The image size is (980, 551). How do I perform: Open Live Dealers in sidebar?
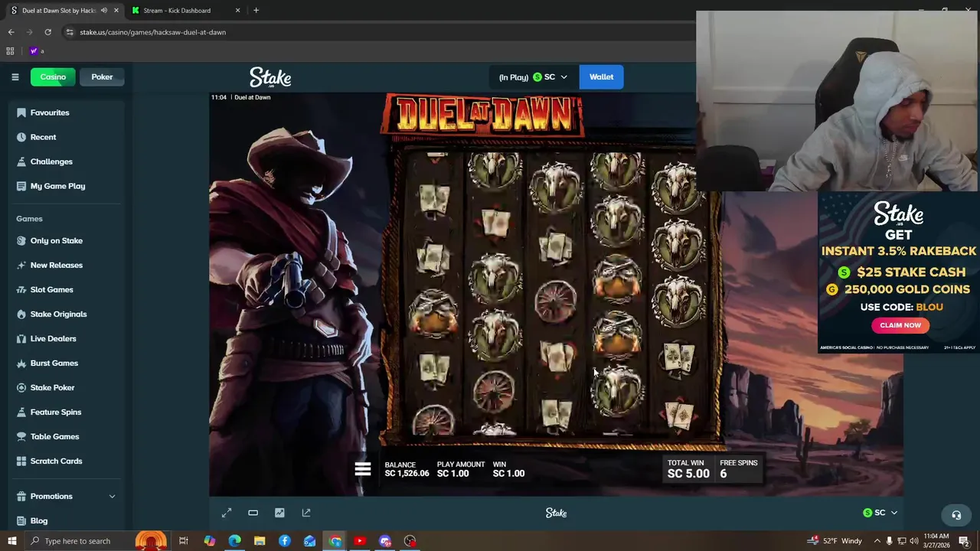coord(65,338)
